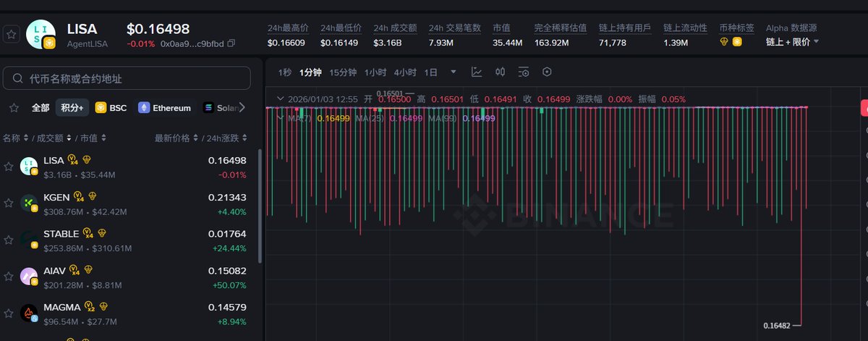The image size is (868, 341).
Task: Click the yellow cube tag under 币种标签
Action: [737, 42]
